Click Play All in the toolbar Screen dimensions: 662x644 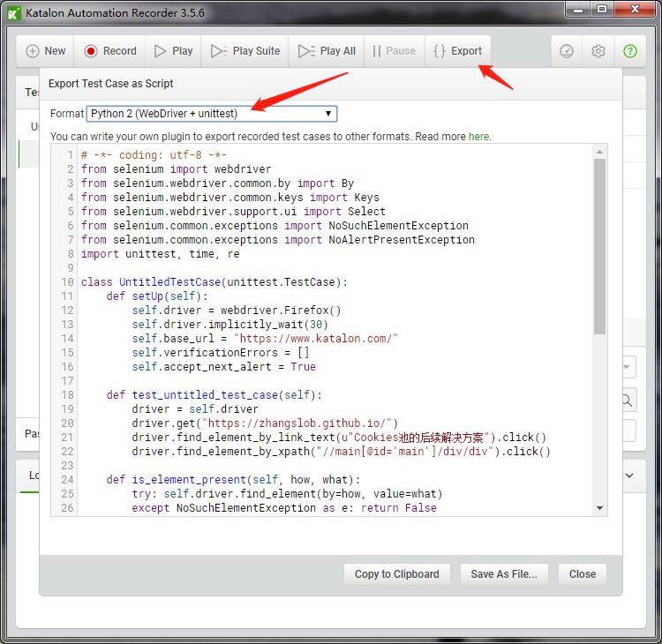click(327, 51)
